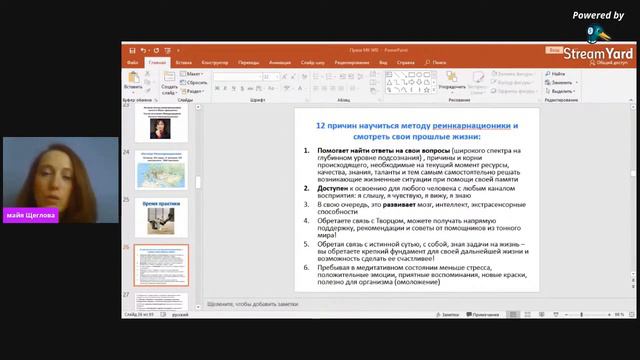Collapse the ribbon with the small arrow
The width and height of the screenshot is (640, 360).
[x=631, y=100]
